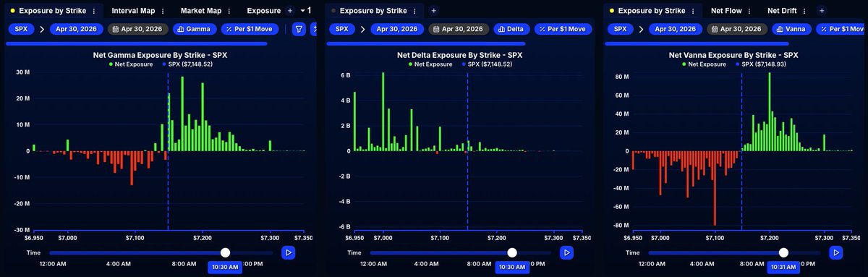Screen dimensions: 868x277
Task: Add new tab in the left panel
Action: click(290, 11)
